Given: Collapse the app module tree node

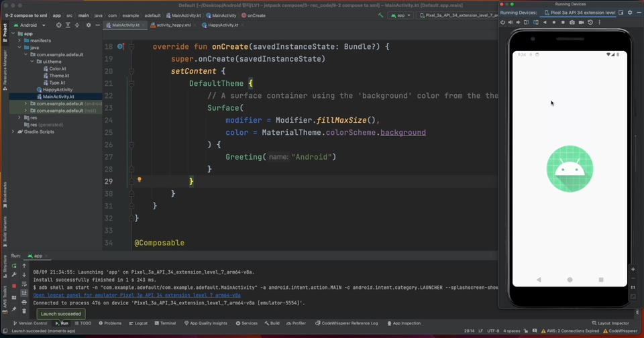Looking at the screenshot, I should pyautogui.click(x=13, y=34).
